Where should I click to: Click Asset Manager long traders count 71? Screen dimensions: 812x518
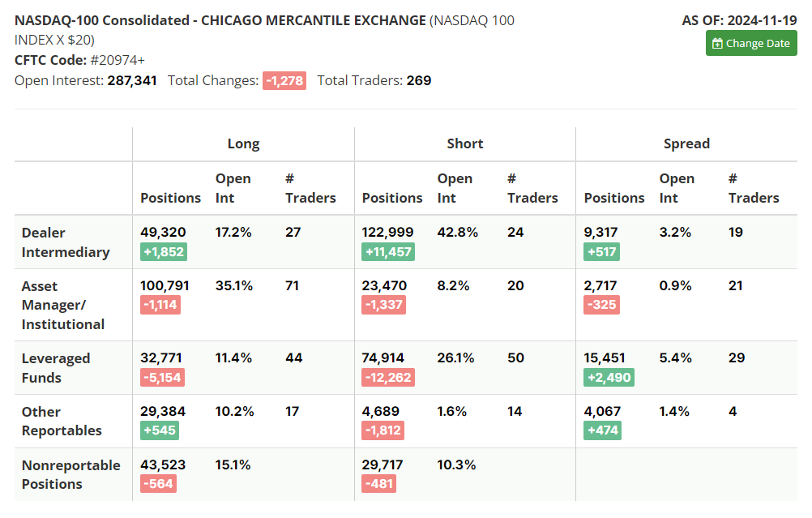coord(292,286)
